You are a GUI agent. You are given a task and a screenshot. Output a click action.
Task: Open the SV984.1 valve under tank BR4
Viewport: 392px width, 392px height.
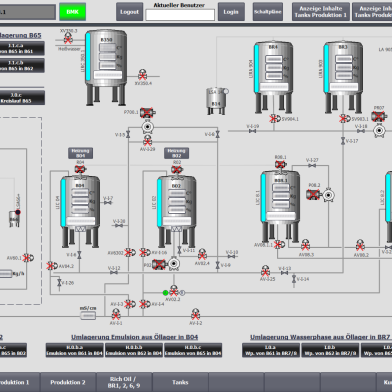pos(275,118)
